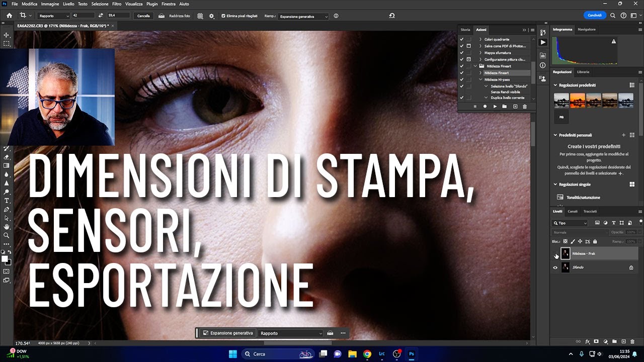Open the Rapporto crop preset dropdown
The width and height of the screenshot is (644, 362).
click(54, 16)
